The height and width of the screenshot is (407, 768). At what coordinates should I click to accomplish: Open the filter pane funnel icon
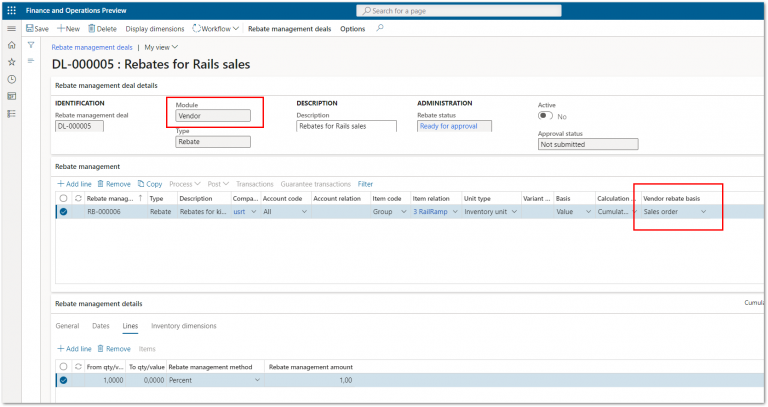[31, 45]
